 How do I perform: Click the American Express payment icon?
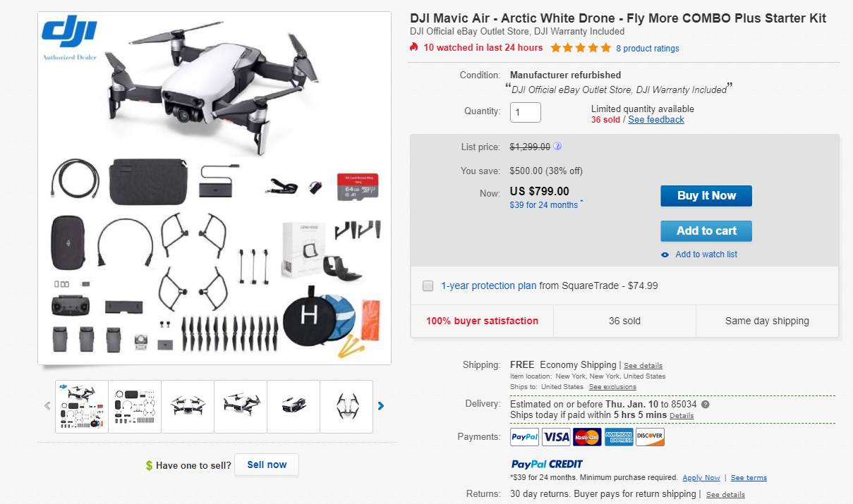(618, 437)
